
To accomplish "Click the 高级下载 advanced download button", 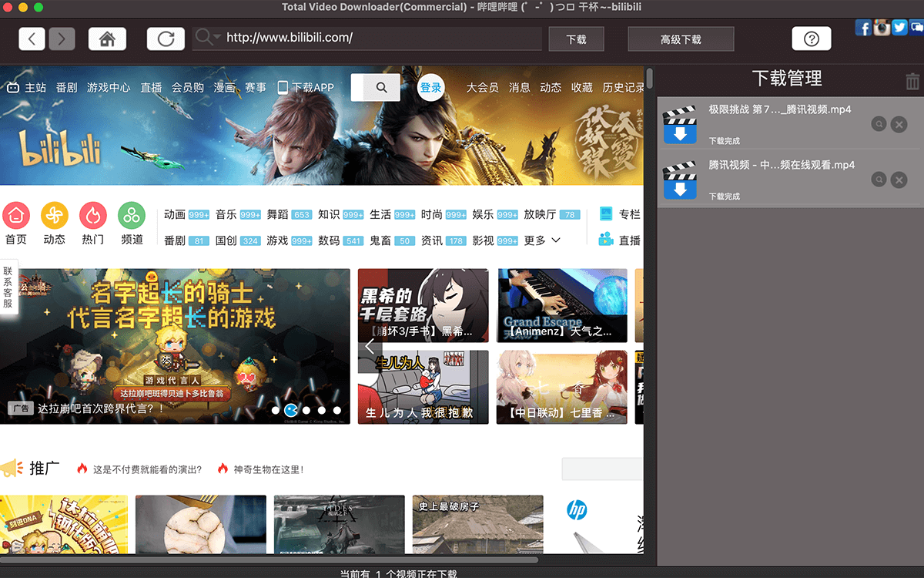I will (x=681, y=39).
